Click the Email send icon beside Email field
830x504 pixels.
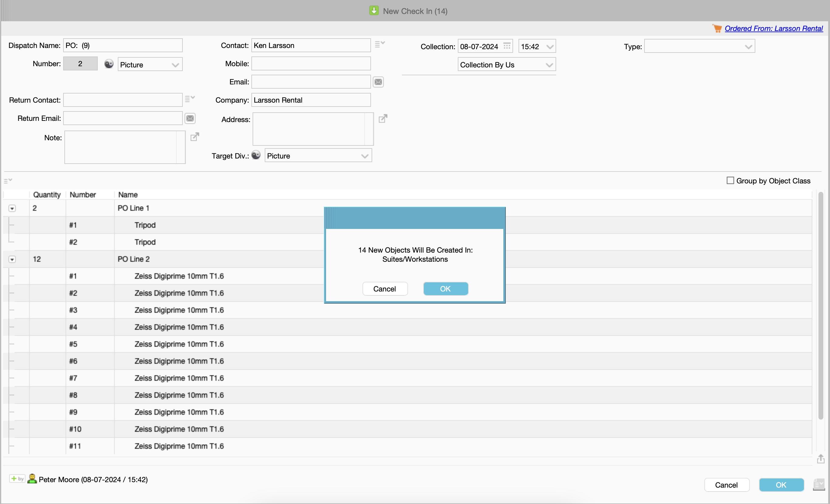click(378, 82)
